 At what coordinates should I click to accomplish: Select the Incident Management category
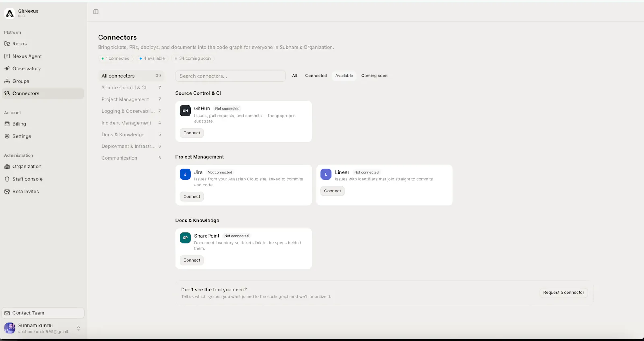tap(131, 123)
